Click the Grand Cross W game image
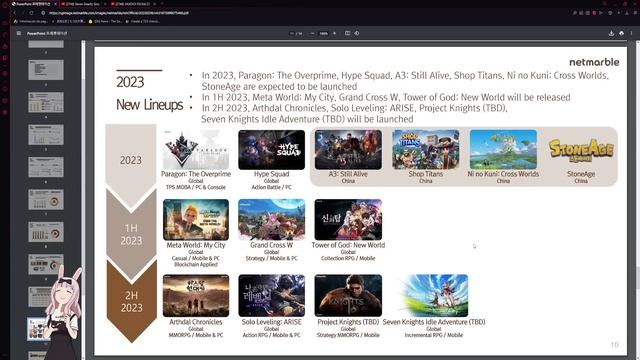 pos(271,220)
